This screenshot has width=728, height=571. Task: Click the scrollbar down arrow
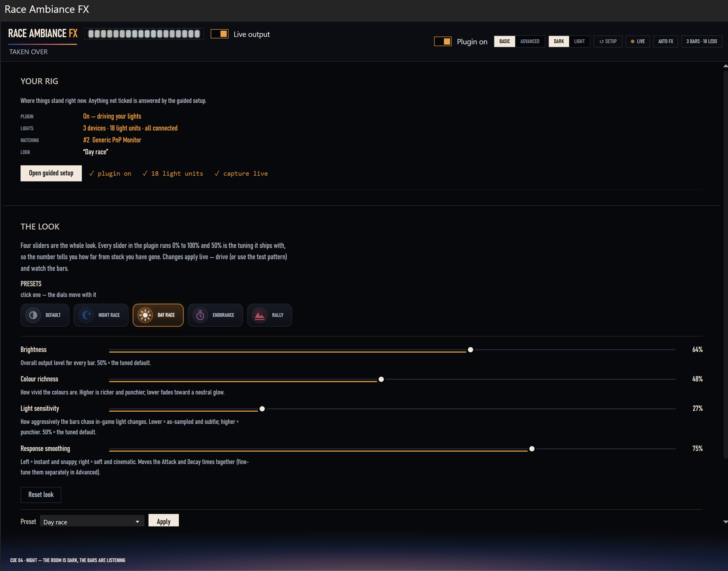[725, 522]
